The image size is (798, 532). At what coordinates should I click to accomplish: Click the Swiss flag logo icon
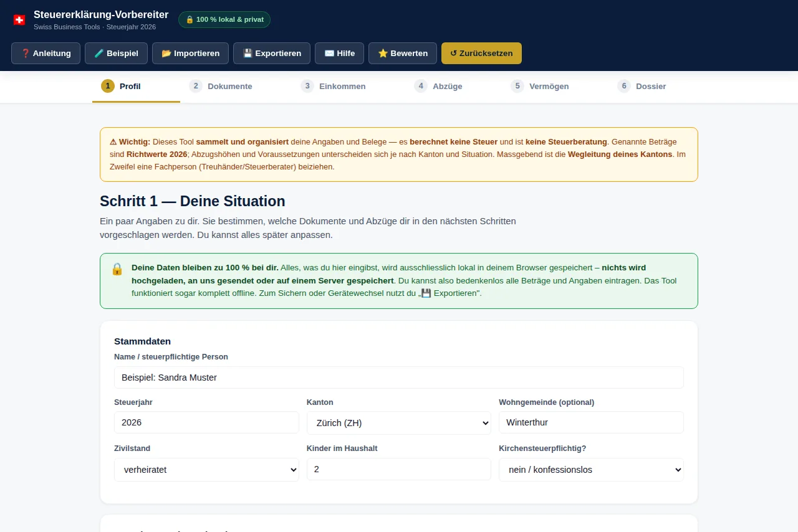click(x=19, y=20)
